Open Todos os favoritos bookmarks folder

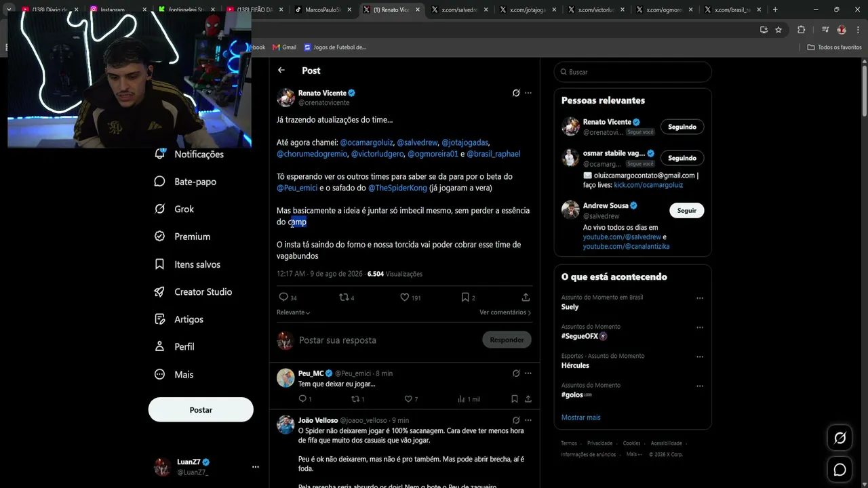tap(835, 47)
